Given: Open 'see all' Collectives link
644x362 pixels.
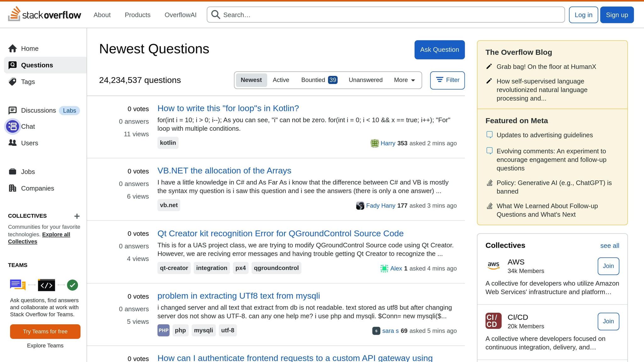Looking at the screenshot, I should coord(609,245).
